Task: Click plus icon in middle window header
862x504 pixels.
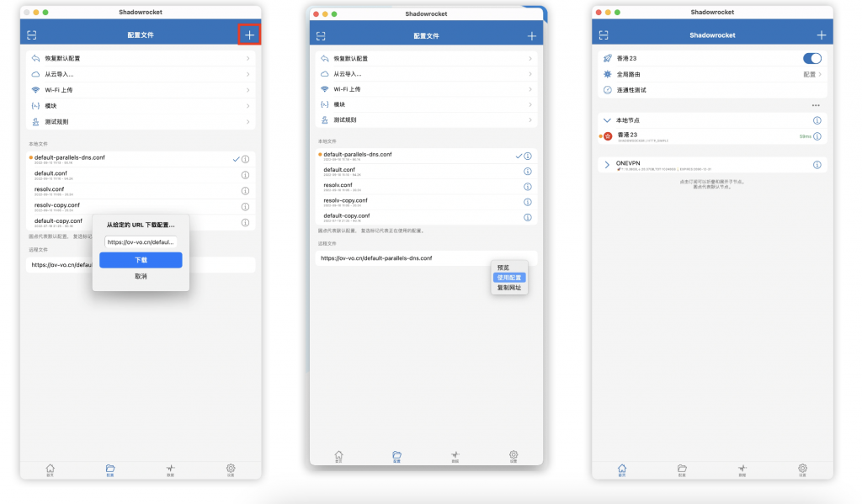Action: 532,36
